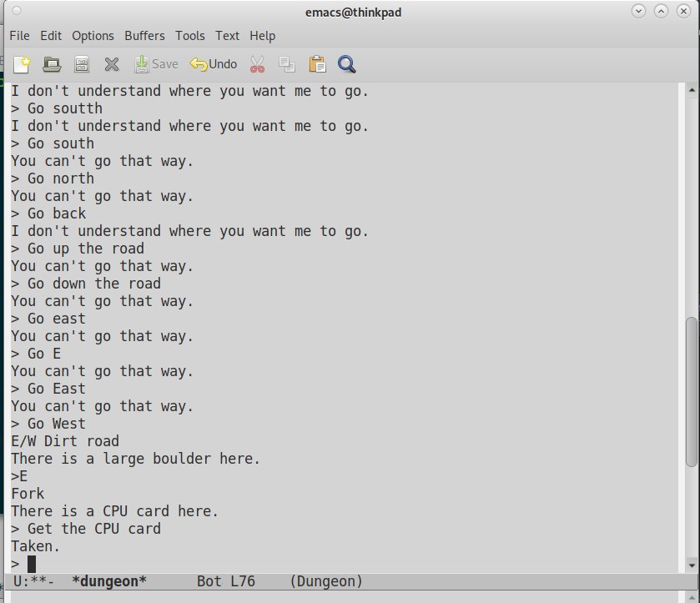Open the Options menu
Viewport: 700px width, 603px height.
click(93, 36)
